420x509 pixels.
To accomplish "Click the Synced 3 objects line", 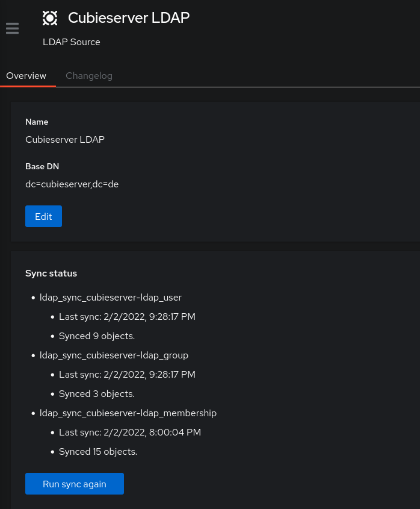I will 97,394.
